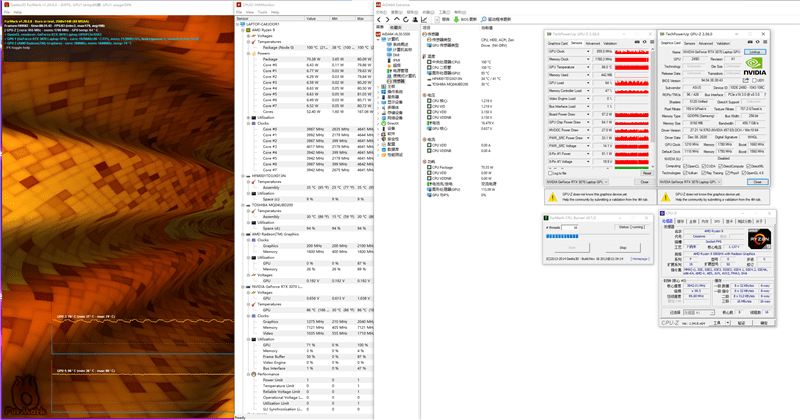Open hamburger menu in GPU-Z Sensors window
Viewport: 800px width, 420px height.
pos(652,42)
